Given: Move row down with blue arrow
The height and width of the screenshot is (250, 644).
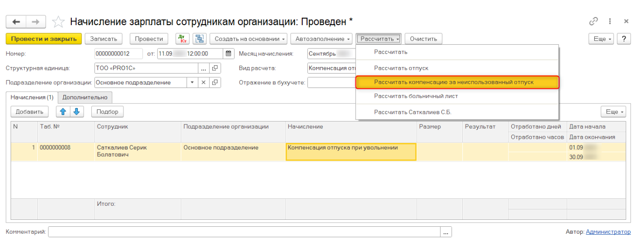Looking at the screenshot, I should pyautogui.click(x=76, y=112).
